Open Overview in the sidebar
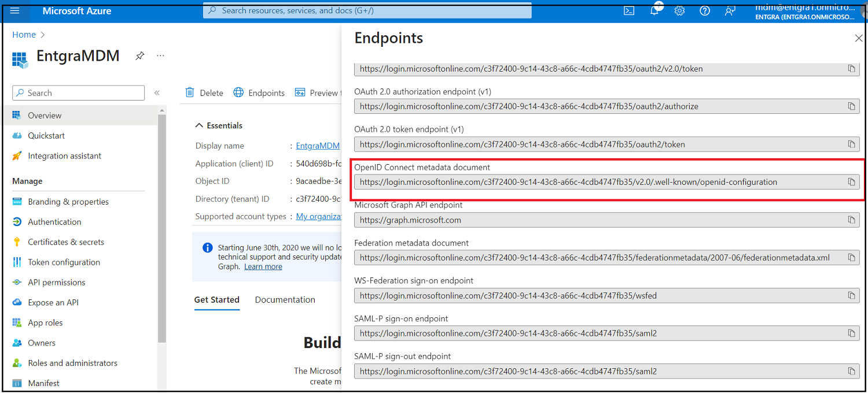Screen dimensions: 868x393 79,116
